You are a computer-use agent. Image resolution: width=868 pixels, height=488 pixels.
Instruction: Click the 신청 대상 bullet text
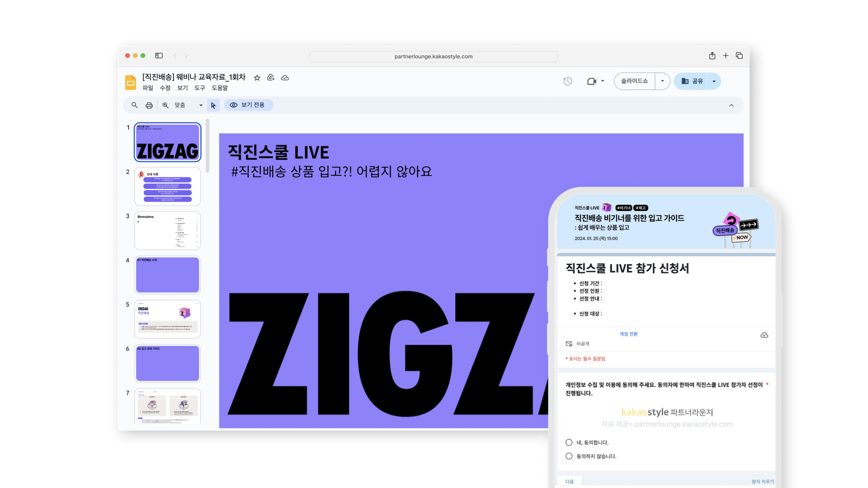coord(590,314)
